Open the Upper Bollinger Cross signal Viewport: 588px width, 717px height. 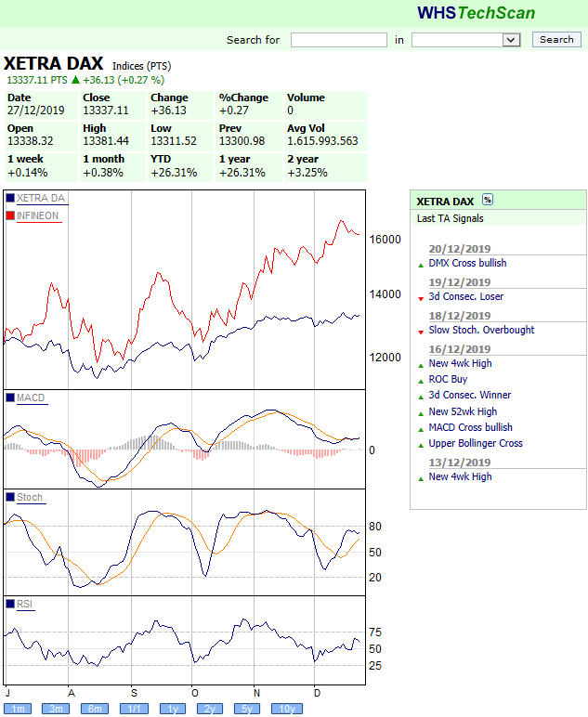click(476, 443)
